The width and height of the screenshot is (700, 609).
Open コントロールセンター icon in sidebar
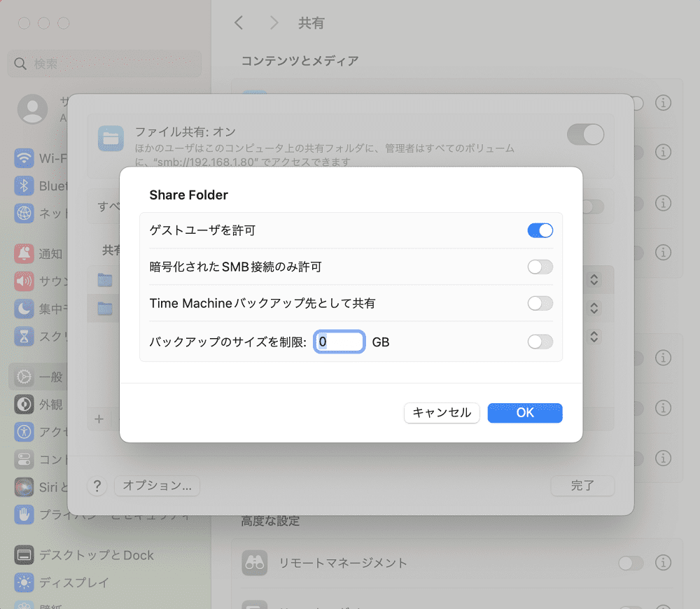click(x=24, y=459)
